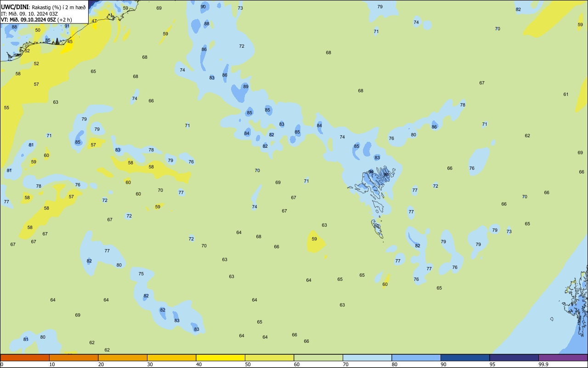Click the 91 humidity value near the coast
This screenshot has width=588, height=368.
tap(67, 26)
